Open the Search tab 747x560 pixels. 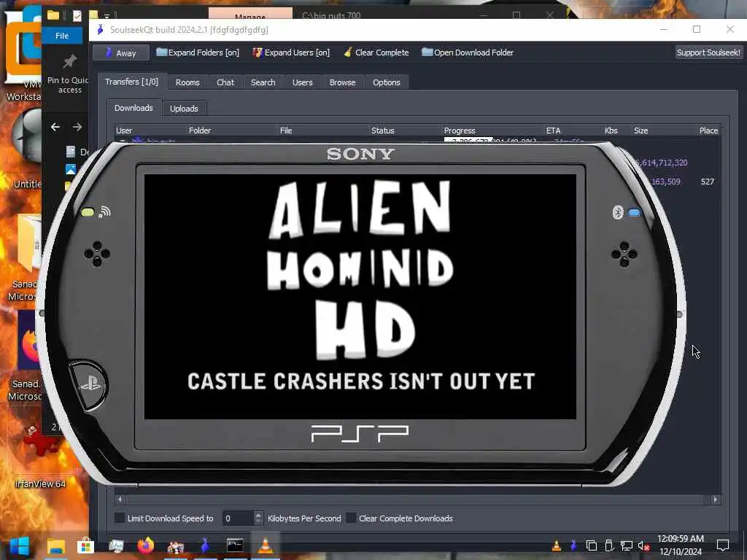coord(263,82)
